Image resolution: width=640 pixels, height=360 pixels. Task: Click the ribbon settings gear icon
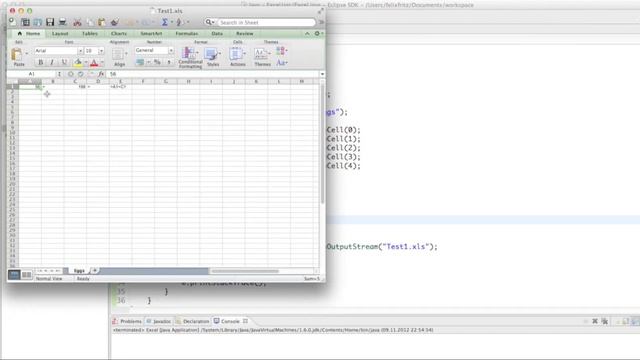[317, 33]
